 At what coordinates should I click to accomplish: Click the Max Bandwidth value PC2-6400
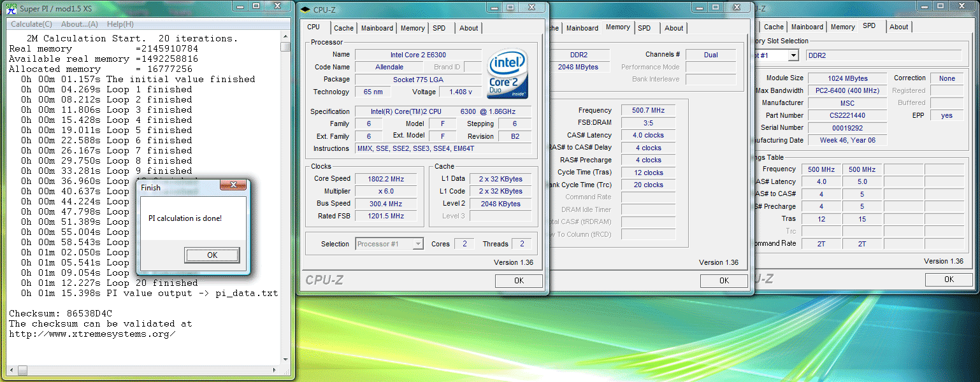(847, 90)
